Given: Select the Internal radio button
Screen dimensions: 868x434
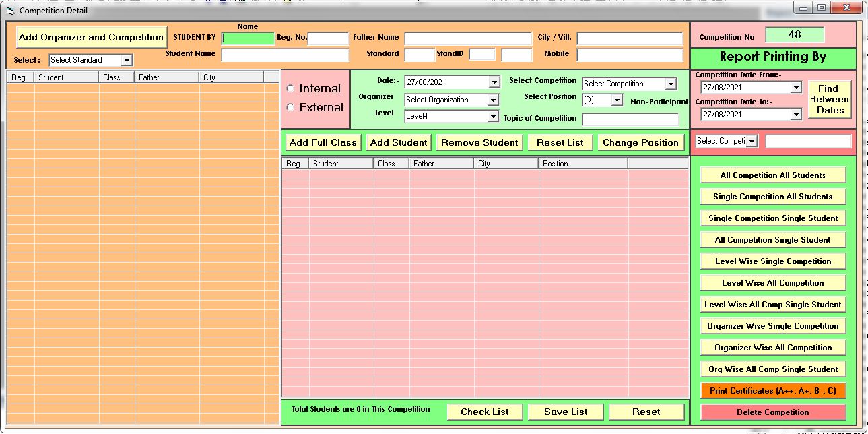Looking at the screenshot, I should (x=290, y=89).
